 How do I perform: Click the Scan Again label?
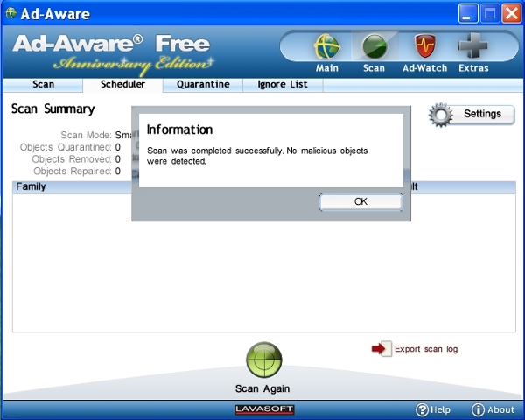pos(262,388)
